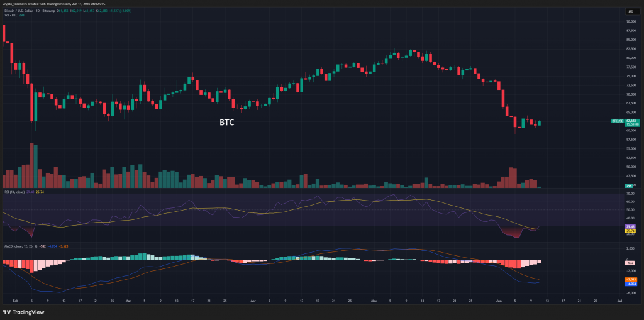The height and width of the screenshot is (320, 644).
Task: Click the 70.00 RSI axis label
Action: click(x=631, y=193)
